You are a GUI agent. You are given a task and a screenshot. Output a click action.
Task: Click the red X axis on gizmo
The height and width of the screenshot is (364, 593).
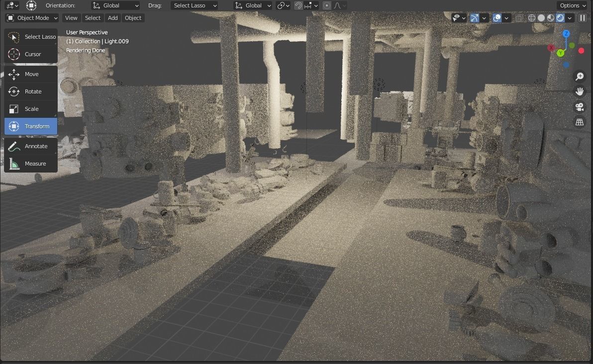pos(551,48)
